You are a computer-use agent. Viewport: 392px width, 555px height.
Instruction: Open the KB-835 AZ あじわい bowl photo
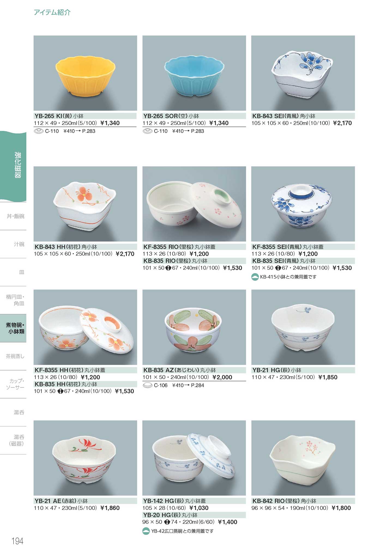(x=194, y=327)
